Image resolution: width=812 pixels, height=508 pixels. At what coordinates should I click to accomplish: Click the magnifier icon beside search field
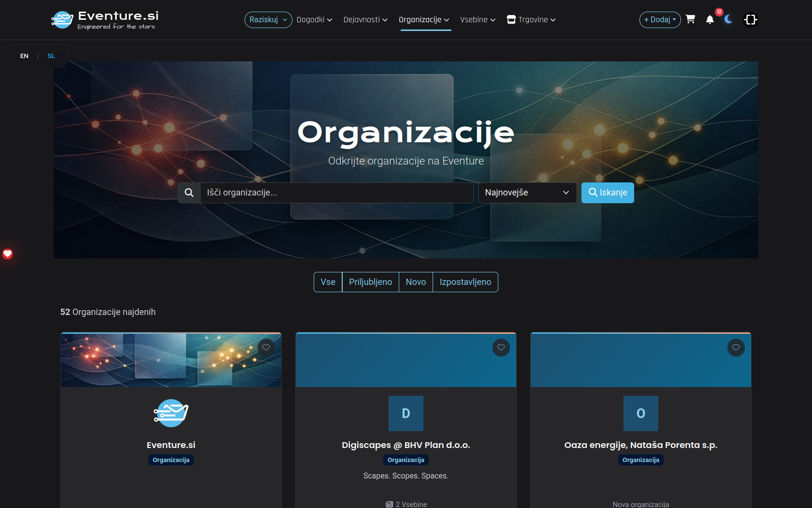(189, 193)
